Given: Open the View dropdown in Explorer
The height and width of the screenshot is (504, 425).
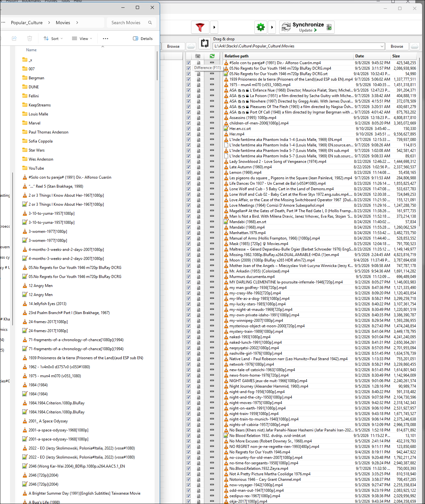Looking at the screenshot, I should coord(82,39).
